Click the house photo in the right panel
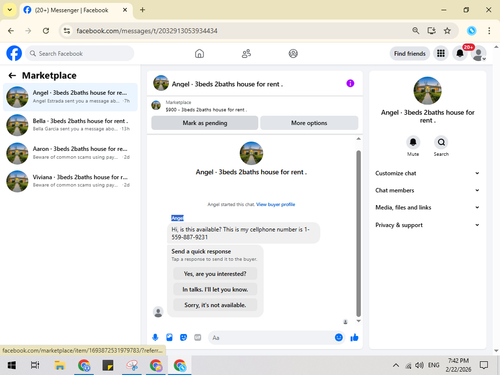500x375 pixels. (427, 91)
